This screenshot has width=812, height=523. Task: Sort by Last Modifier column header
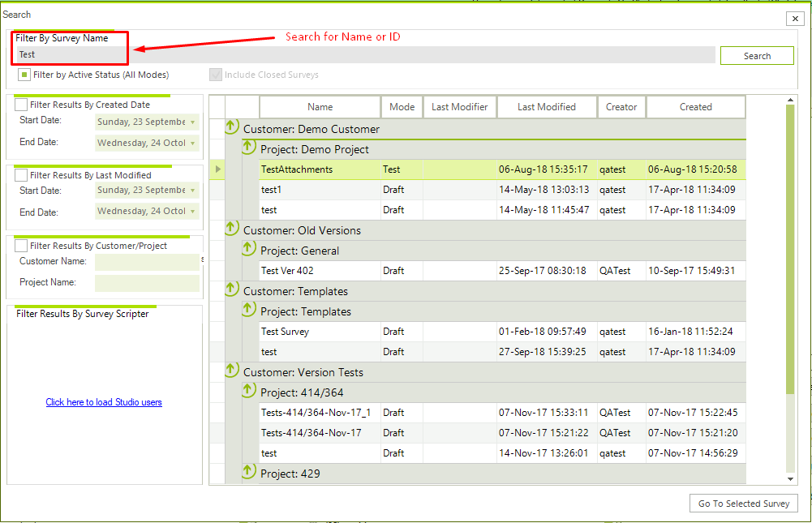pyautogui.click(x=459, y=107)
